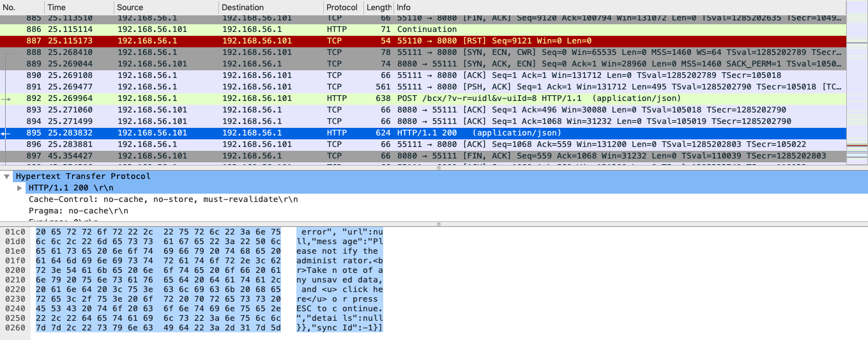Click length 624 of selected packet 895

(x=385, y=133)
